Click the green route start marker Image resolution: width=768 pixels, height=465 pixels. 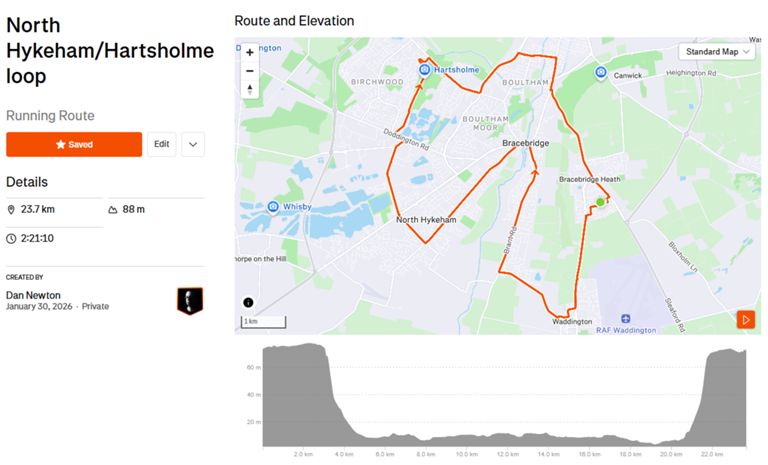click(x=600, y=202)
